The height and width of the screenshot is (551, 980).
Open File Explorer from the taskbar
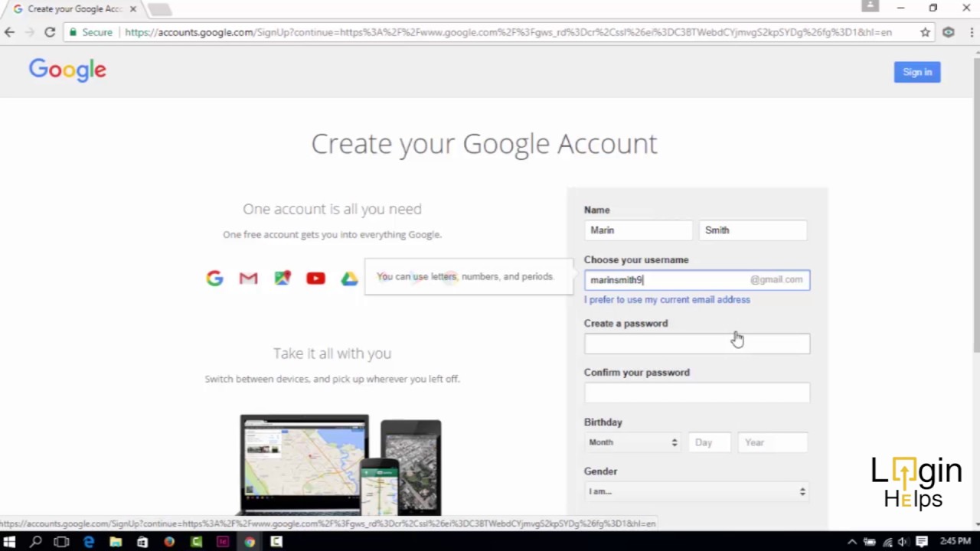(x=115, y=542)
